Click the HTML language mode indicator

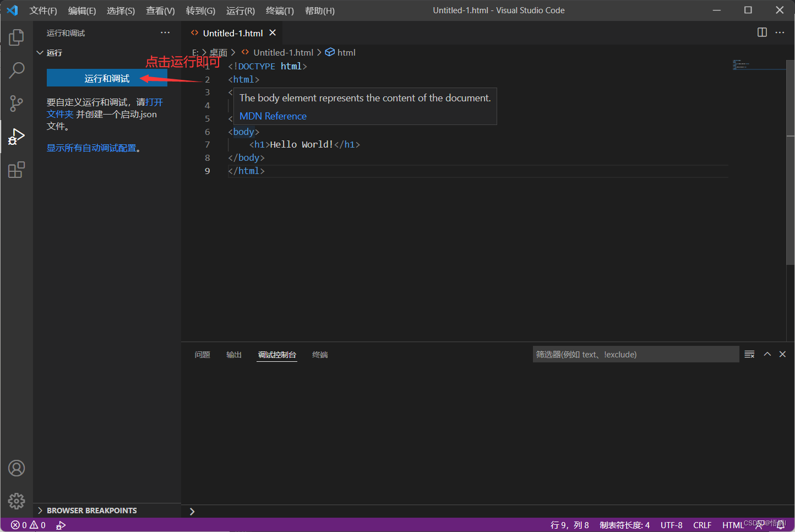click(x=733, y=525)
